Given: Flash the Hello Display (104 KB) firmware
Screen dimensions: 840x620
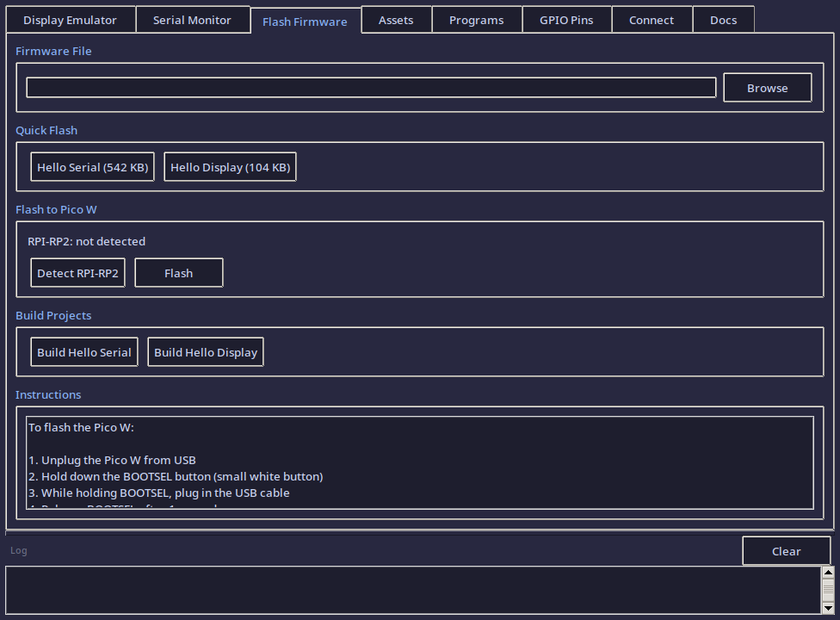Looking at the screenshot, I should [x=230, y=166].
